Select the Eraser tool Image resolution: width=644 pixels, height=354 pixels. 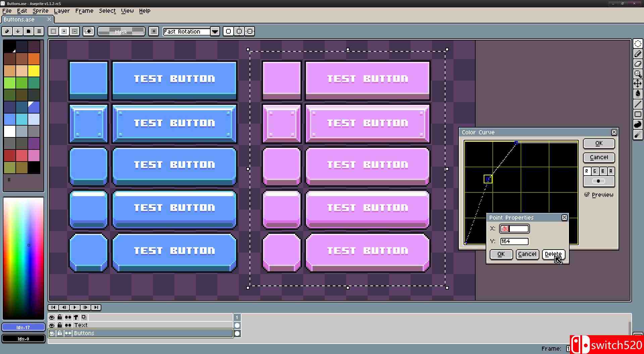[x=638, y=64]
